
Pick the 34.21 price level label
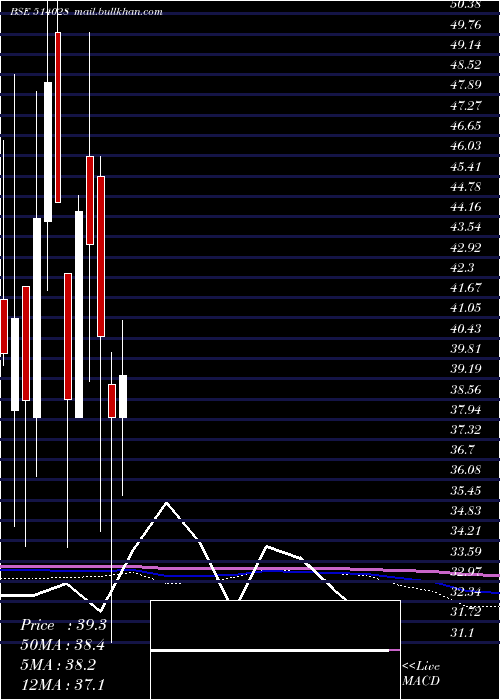click(466, 531)
